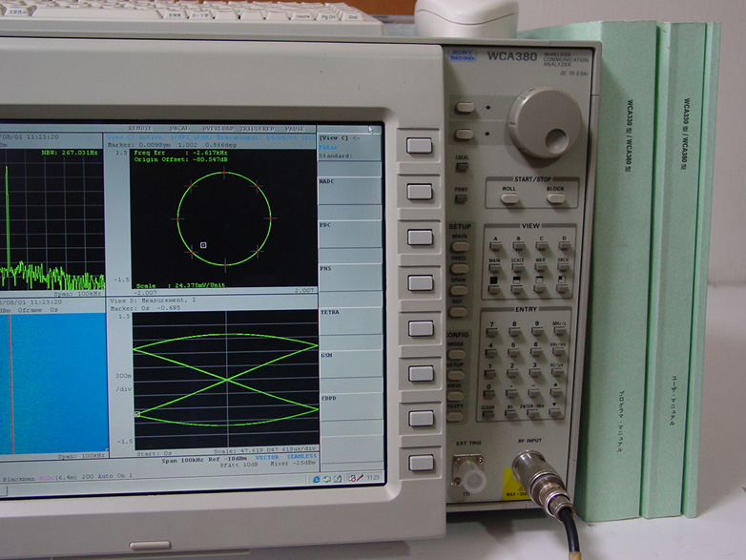This screenshot has width=746, height=560.
Task: Open Internet Explorer icon in the taskbar
Action: (316, 479)
